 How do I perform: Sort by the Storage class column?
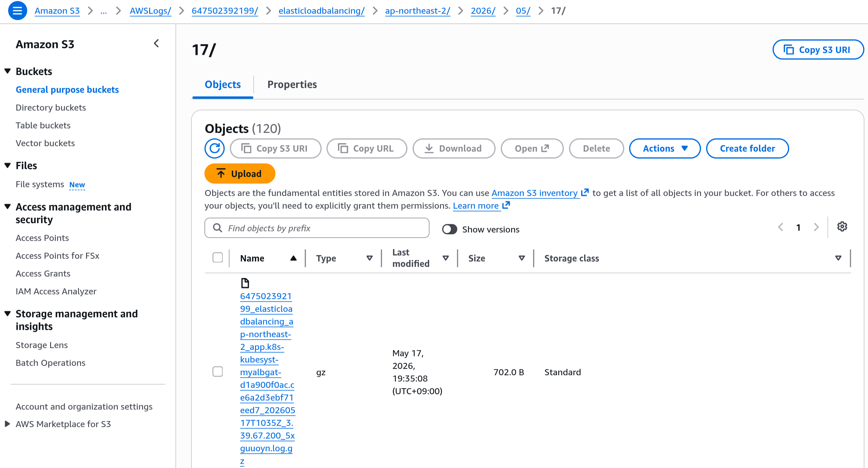838,258
